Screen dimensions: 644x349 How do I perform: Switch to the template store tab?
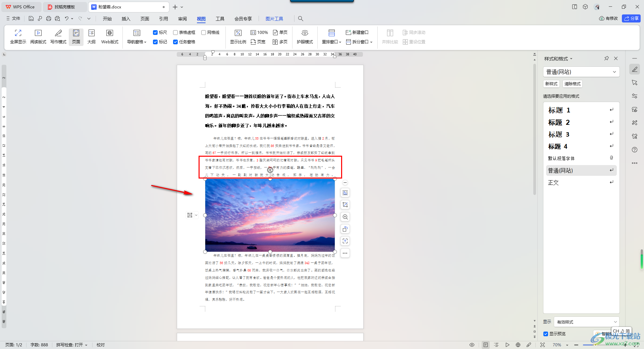click(x=65, y=7)
